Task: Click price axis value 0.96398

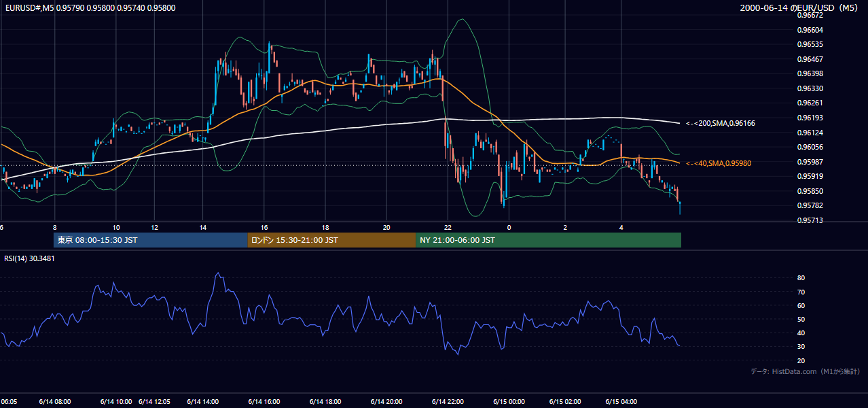Action: (x=810, y=73)
